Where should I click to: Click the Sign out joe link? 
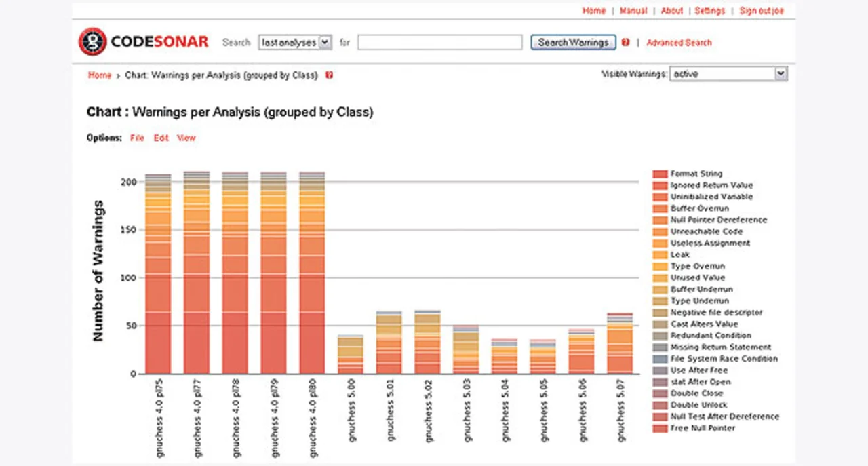(x=762, y=11)
